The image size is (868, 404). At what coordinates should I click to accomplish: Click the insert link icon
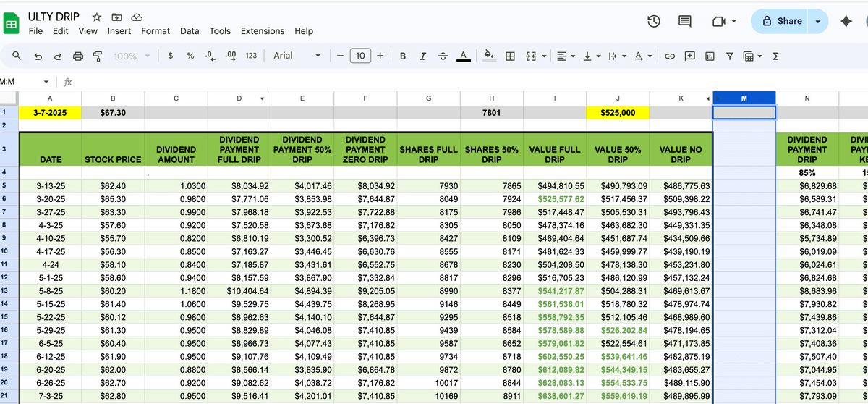pos(670,56)
